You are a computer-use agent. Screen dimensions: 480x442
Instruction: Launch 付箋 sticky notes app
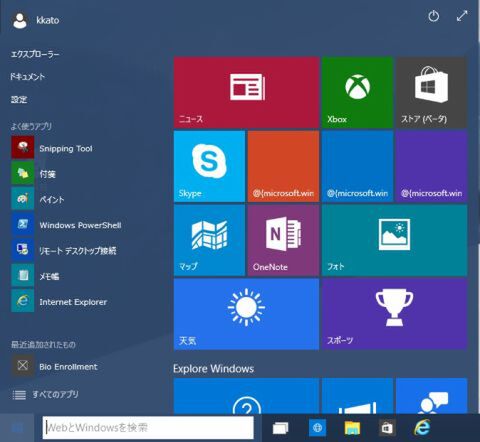(34, 173)
